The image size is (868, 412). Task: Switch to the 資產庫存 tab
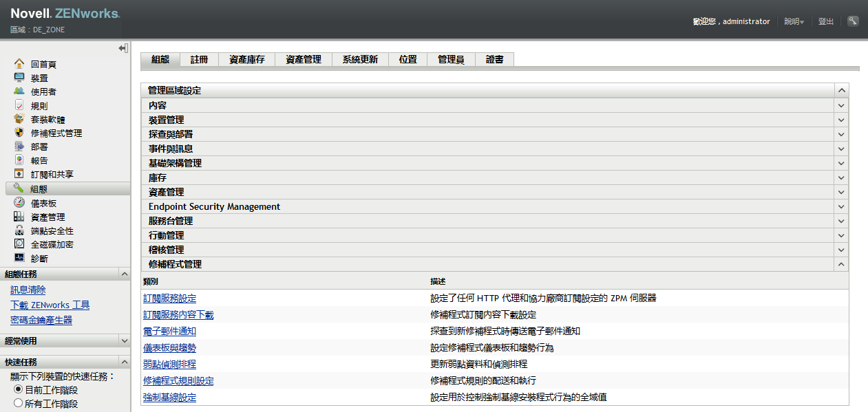pos(246,59)
